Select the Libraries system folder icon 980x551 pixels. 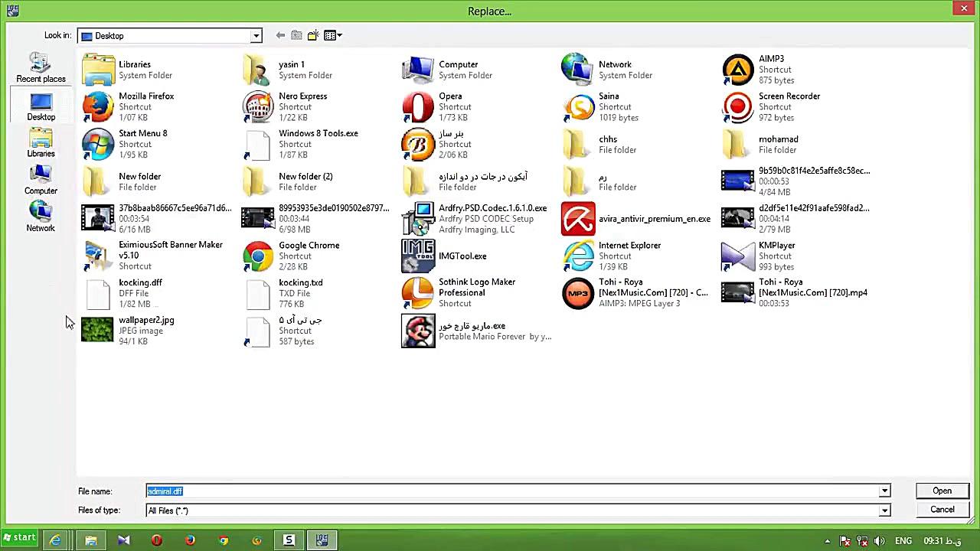98,70
